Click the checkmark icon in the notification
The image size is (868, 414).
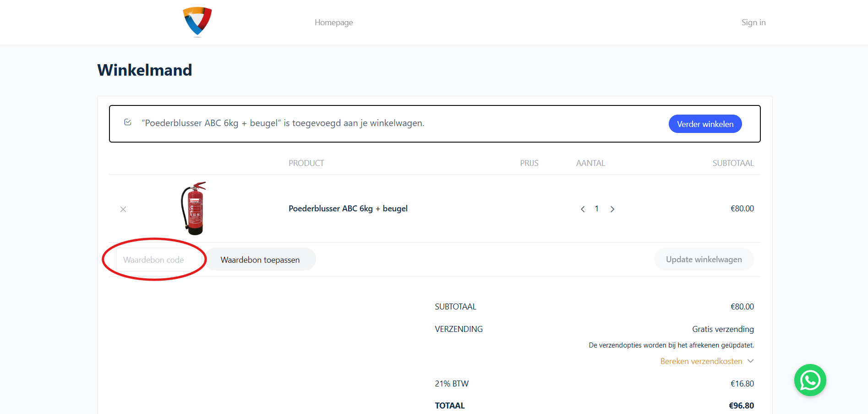128,122
